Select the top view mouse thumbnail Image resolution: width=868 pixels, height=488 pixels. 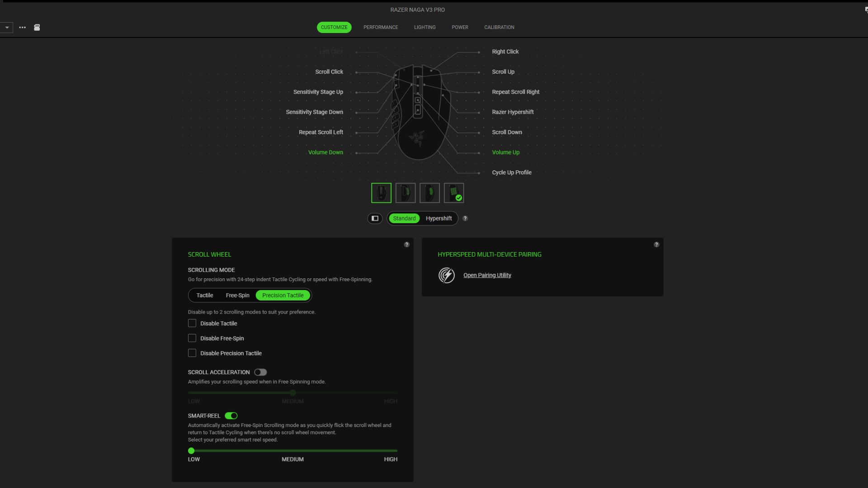tap(381, 193)
